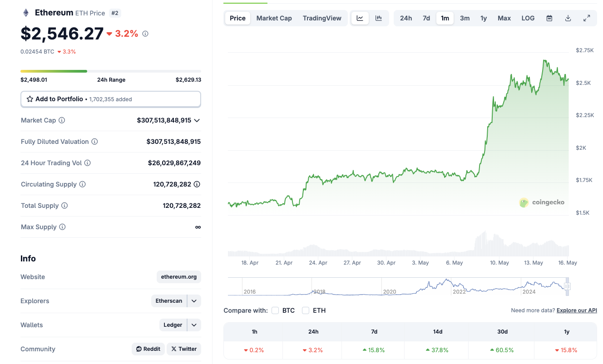Select the 1m time range
This screenshot has width=603, height=364.
(445, 18)
